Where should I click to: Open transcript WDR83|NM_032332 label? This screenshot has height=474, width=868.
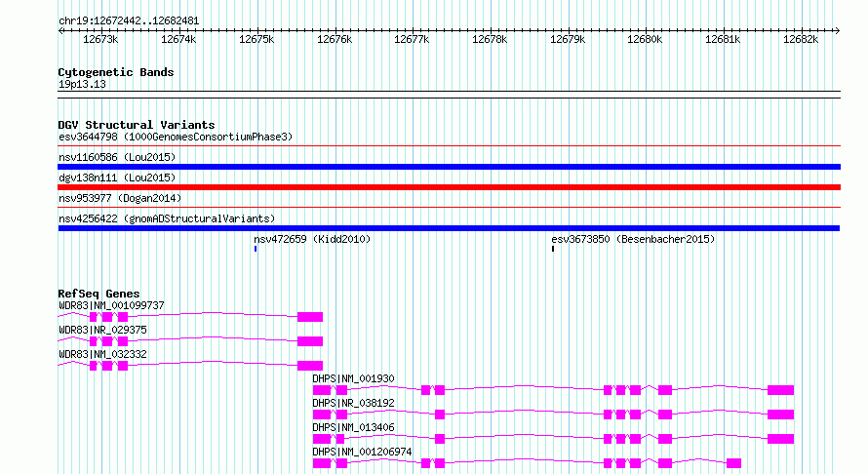click(x=103, y=354)
